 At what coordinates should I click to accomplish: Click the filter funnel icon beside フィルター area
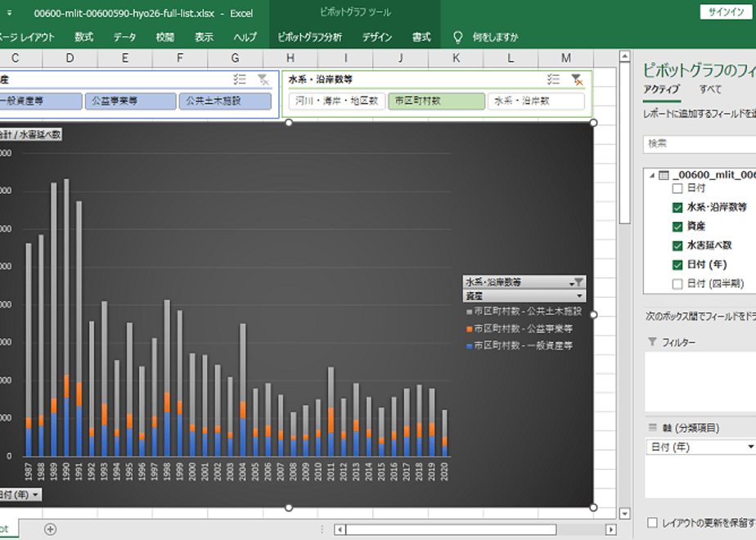pyautogui.click(x=652, y=341)
